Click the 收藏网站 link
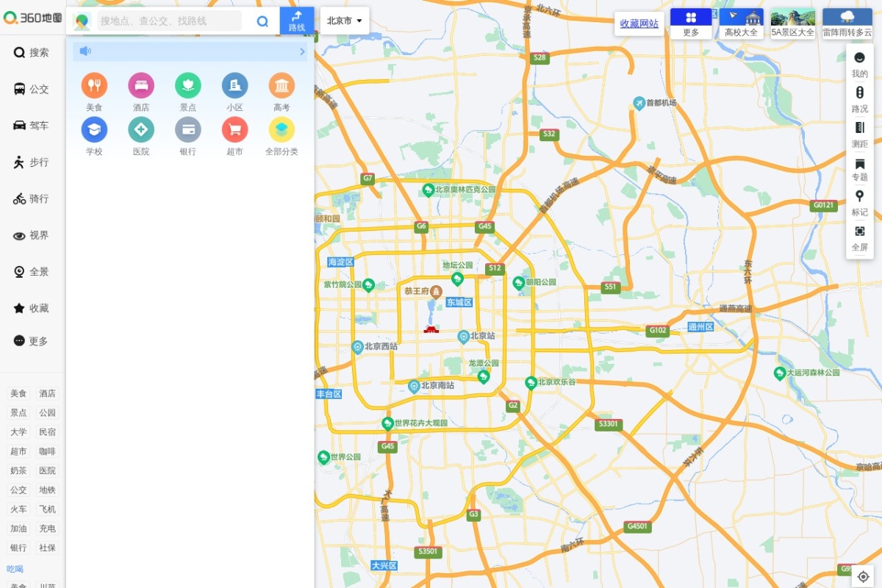Viewport: 882px width, 588px height. coord(639,24)
